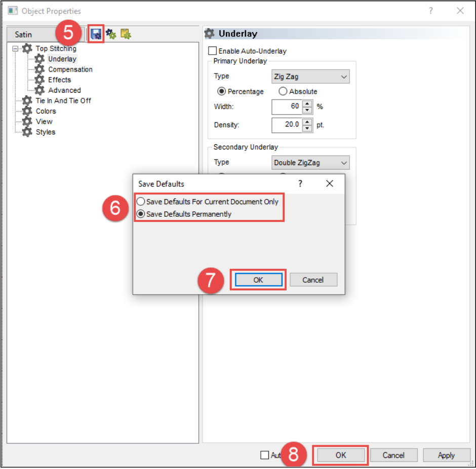Choose Save Defaults For Current Document Only
Viewport: 476px width, 469px height.
coord(140,201)
